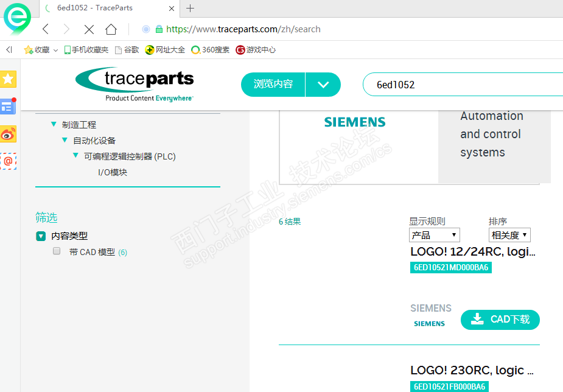Open 网址大全 bookmark

click(165, 49)
